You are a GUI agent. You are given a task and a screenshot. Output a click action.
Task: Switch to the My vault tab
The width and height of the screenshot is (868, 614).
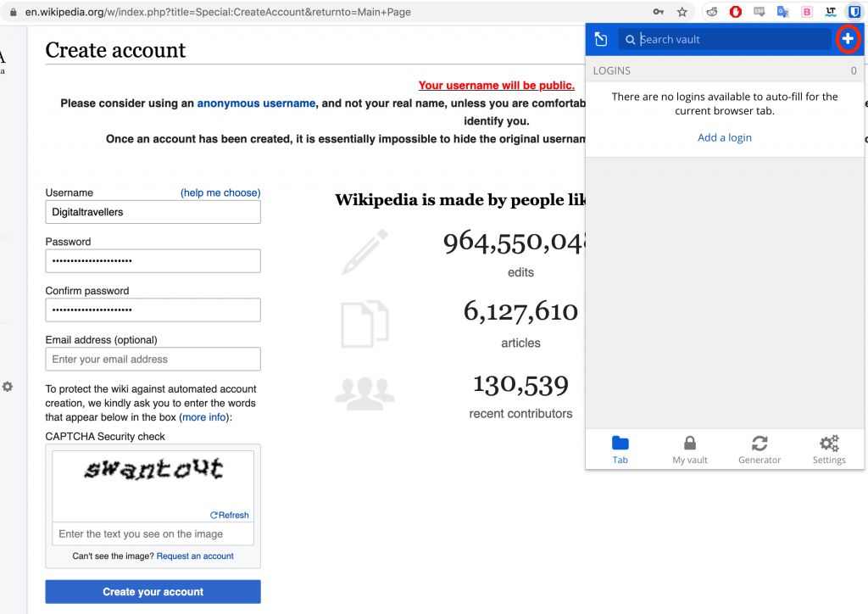click(x=689, y=449)
